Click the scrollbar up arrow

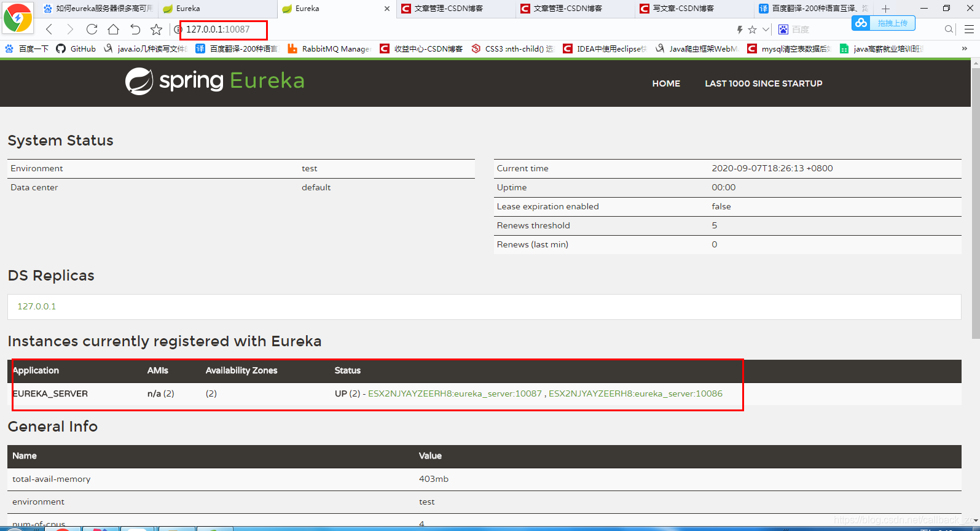pyautogui.click(x=975, y=63)
